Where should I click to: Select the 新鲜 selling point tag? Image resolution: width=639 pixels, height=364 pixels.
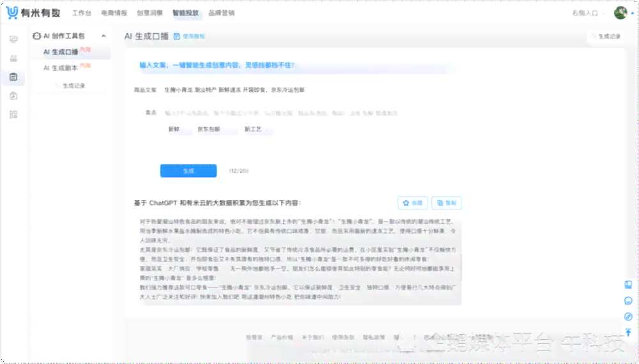(179, 129)
